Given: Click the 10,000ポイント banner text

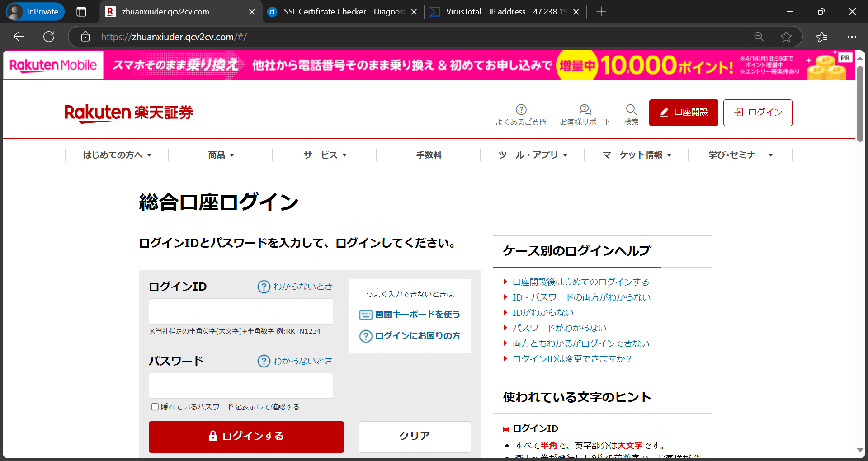Looking at the screenshot, I should tap(666, 65).
